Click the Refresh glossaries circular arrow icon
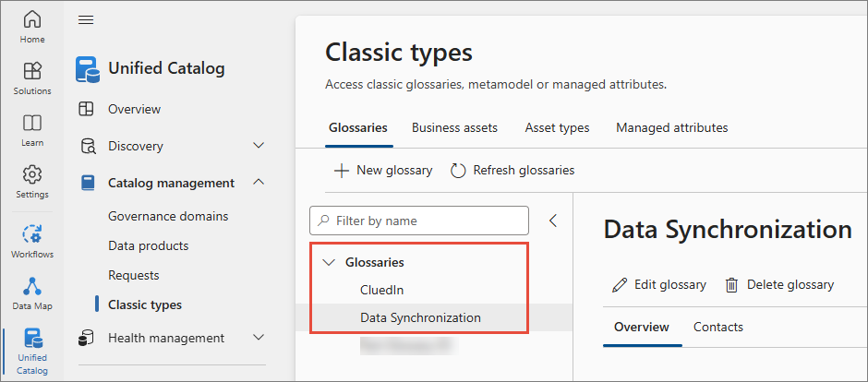This screenshot has width=868, height=382. click(x=458, y=171)
